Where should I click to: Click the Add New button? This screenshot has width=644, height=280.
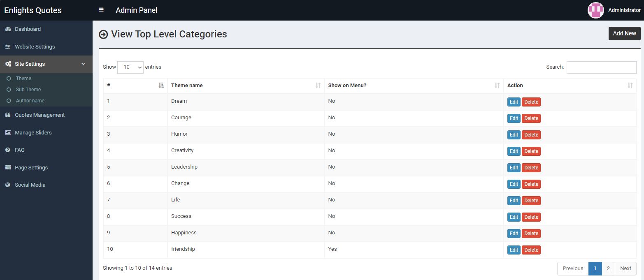tap(624, 33)
